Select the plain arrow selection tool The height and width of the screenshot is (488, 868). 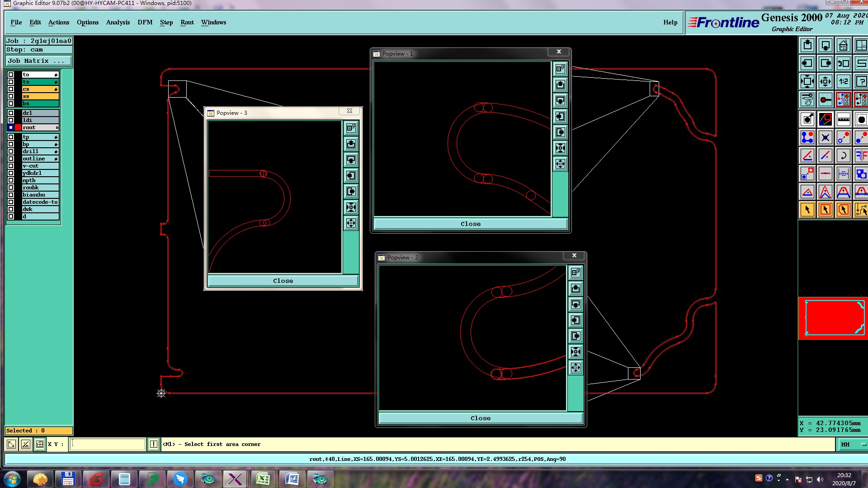(x=807, y=210)
